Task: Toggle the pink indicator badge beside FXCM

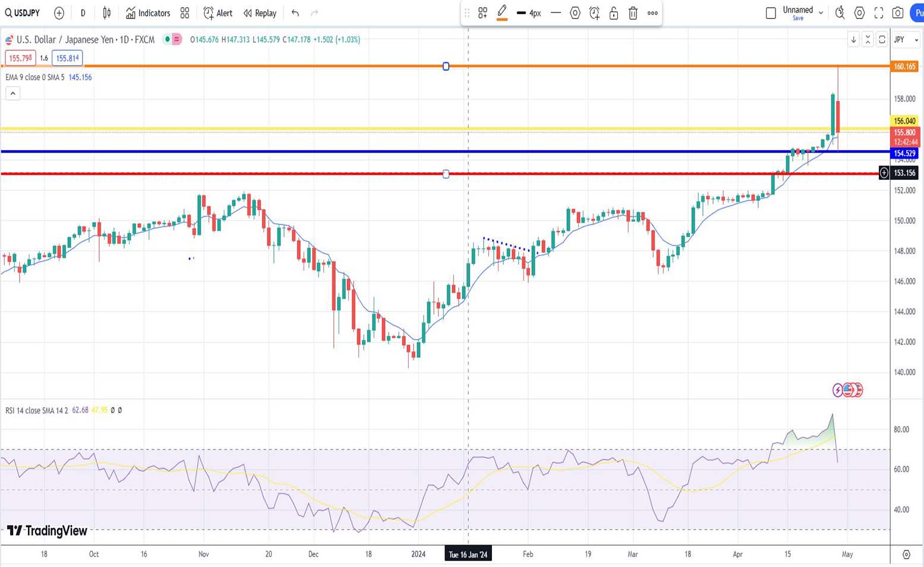Action: [176, 40]
